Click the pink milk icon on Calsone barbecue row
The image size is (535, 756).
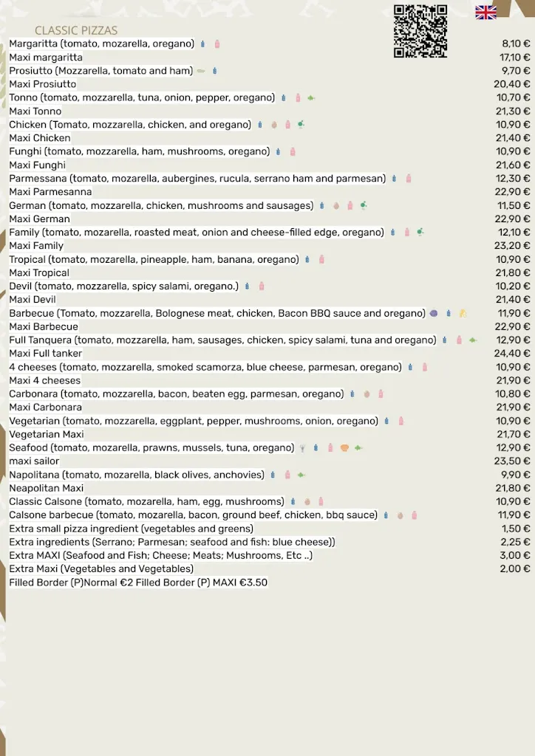pyautogui.click(x=414, y=515)
